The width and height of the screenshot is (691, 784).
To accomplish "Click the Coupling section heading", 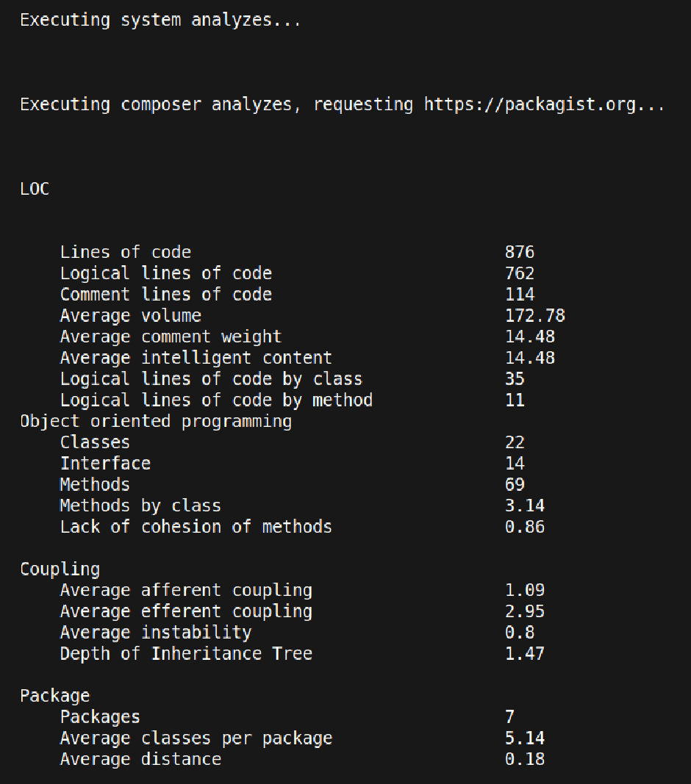I will [x=60, y=569].
